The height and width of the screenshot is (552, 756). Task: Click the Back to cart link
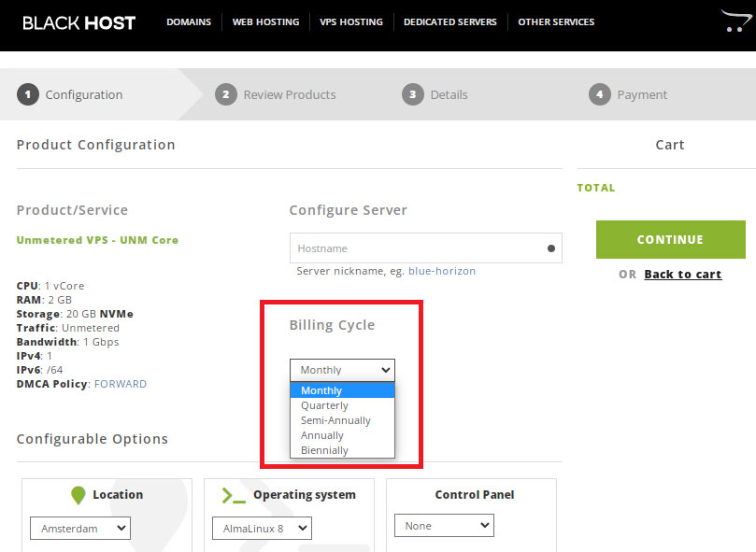pyautogui.click(x=683, y=275)
